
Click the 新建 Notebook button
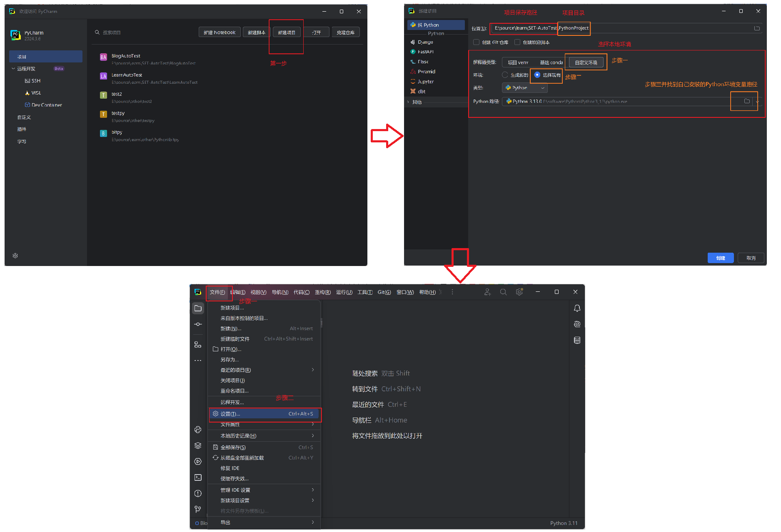click(220, 32)
